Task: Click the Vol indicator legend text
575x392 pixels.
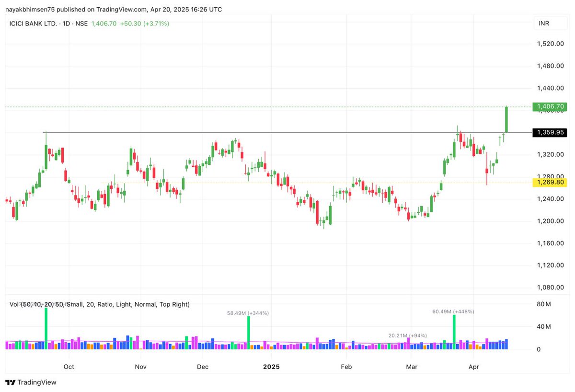Action: click(x=99, y=304)
